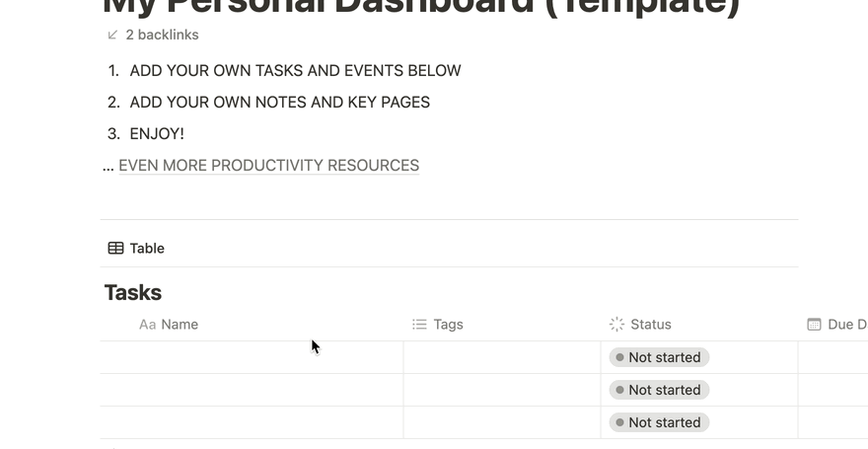Open EVEN MORE PRODUCTIVITY RESOURCES link

[269, 166]
